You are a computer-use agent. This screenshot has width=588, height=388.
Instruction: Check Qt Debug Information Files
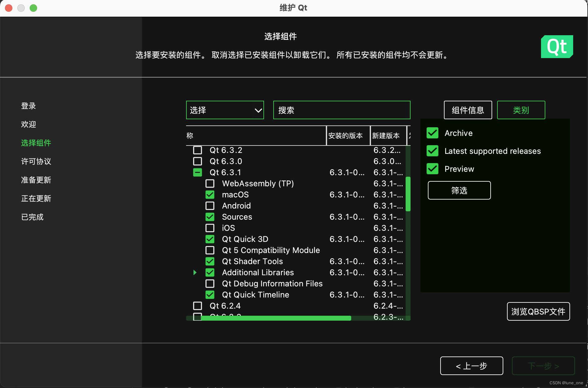210,284
